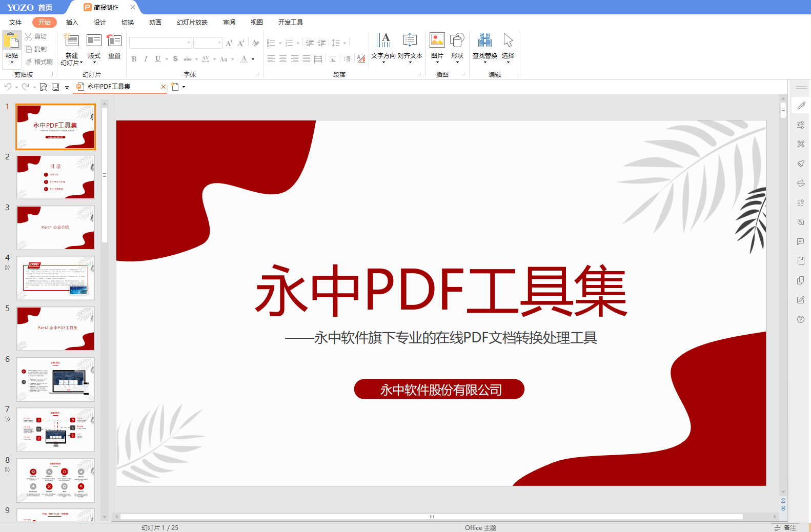Screen dimensions: 811x532
Task: Click the 查找替换 binoculars icon
Action: (484, 40)
